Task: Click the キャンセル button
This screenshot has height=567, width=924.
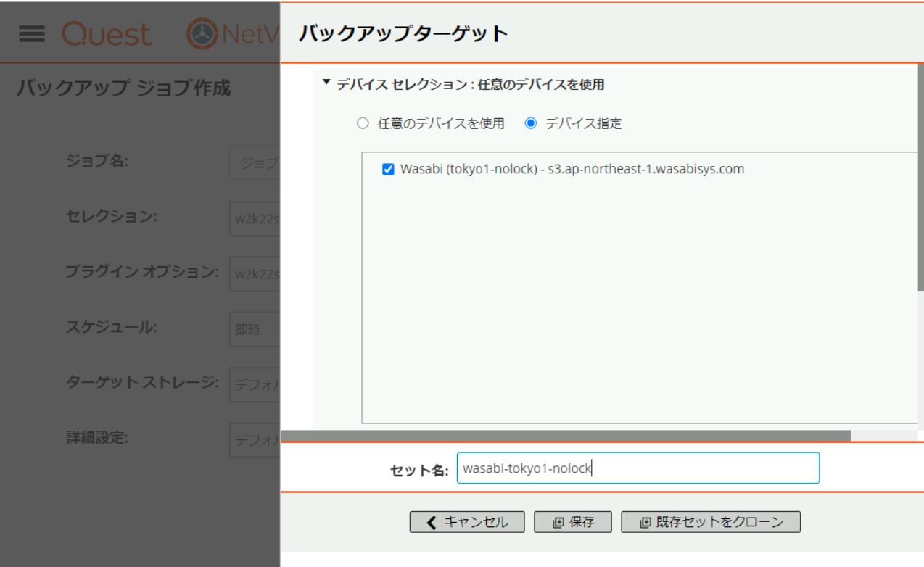Action: 468,522
